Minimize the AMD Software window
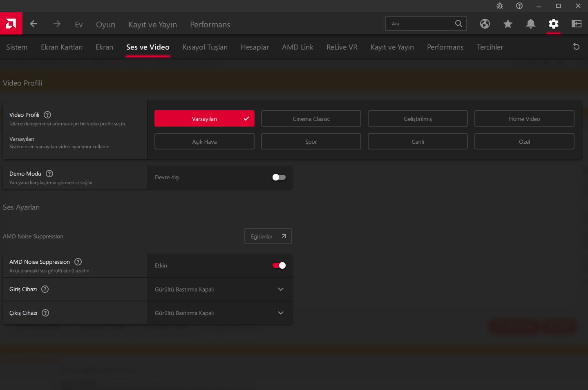Viewport: 588px width, 390px height. click(x=539, y=6)
